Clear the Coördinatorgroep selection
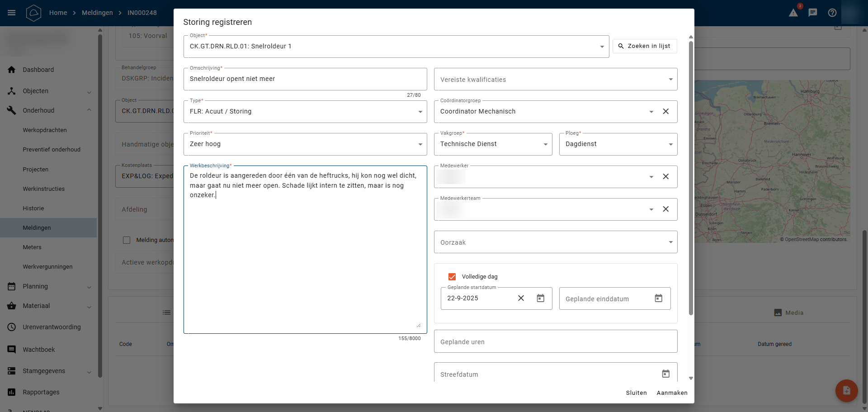 coord(666,112)
